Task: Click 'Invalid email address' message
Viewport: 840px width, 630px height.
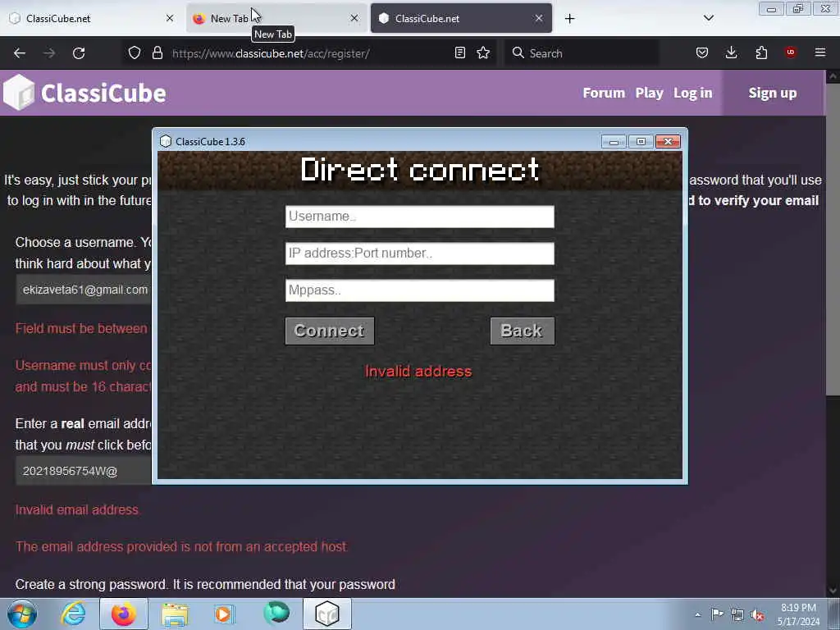Action: [x=78, y=509]
